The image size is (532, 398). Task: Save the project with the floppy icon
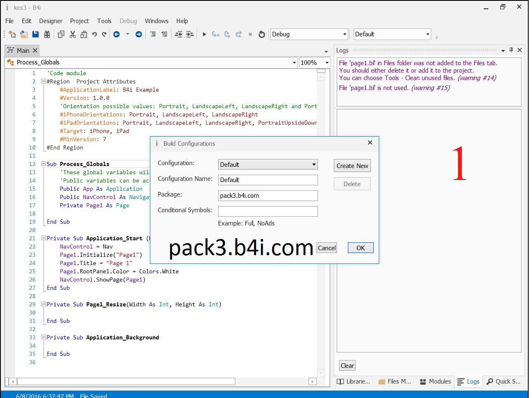tap(35, 34)
